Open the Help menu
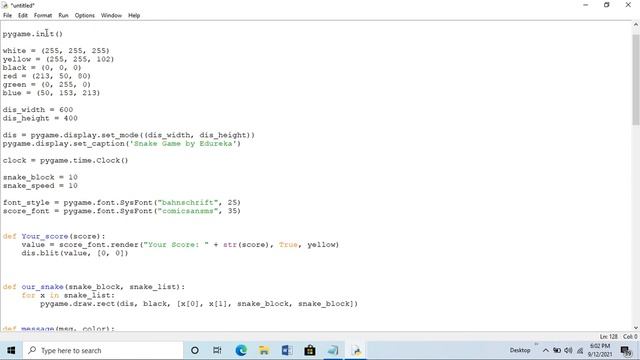Screen dimensions: 640x360 [134, 16]
